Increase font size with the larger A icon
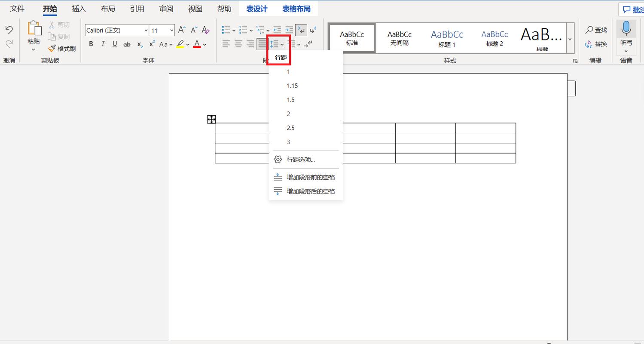The height and width of the screenshot is (344, 644). pyautogui.click(x=182, y=30)
